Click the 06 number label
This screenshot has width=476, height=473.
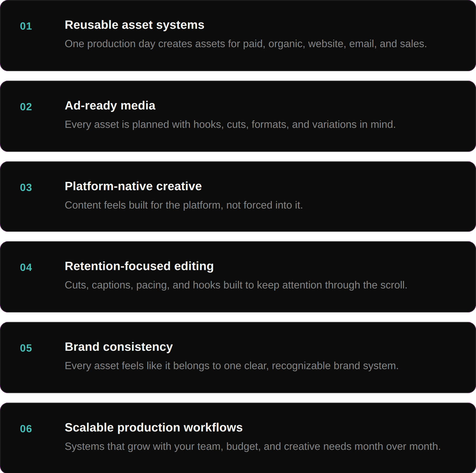point(26,429)
